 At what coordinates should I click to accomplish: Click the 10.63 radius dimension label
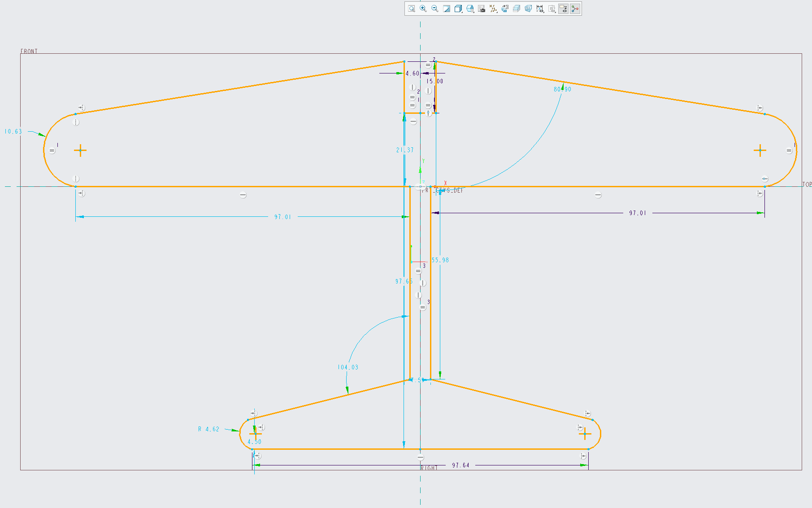tap(13, 131)
